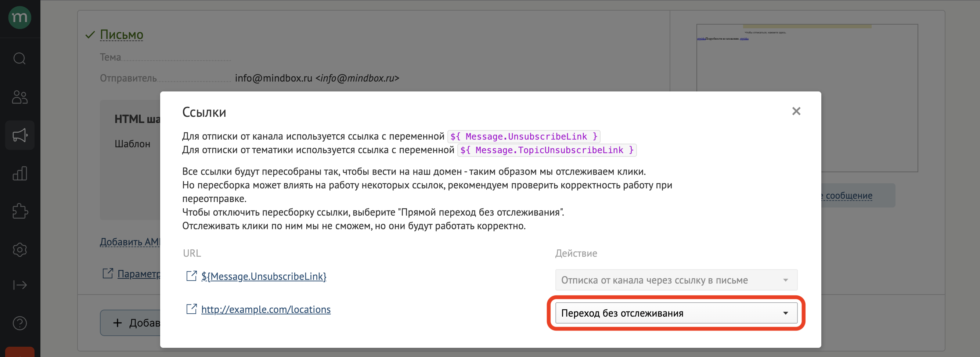
Task: Open the campaigns megaphone sidebar section
Action: click(x=19, y=135)
